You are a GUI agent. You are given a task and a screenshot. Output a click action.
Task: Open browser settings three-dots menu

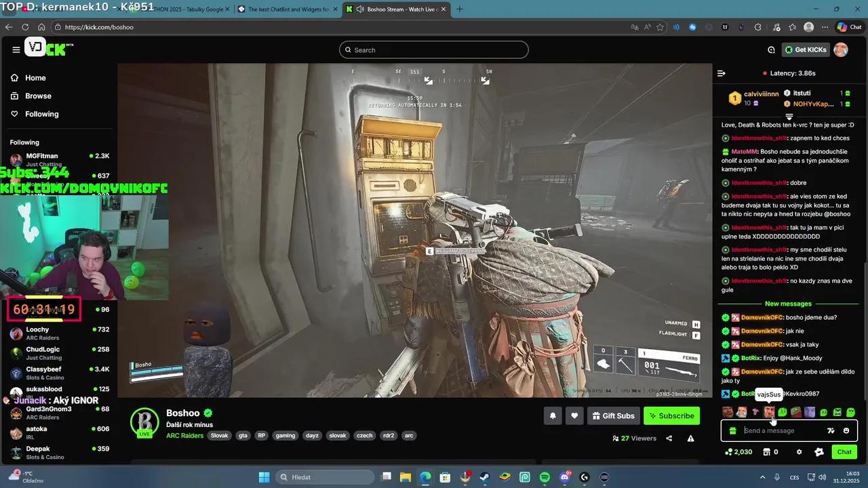click(x=825, y=27)
